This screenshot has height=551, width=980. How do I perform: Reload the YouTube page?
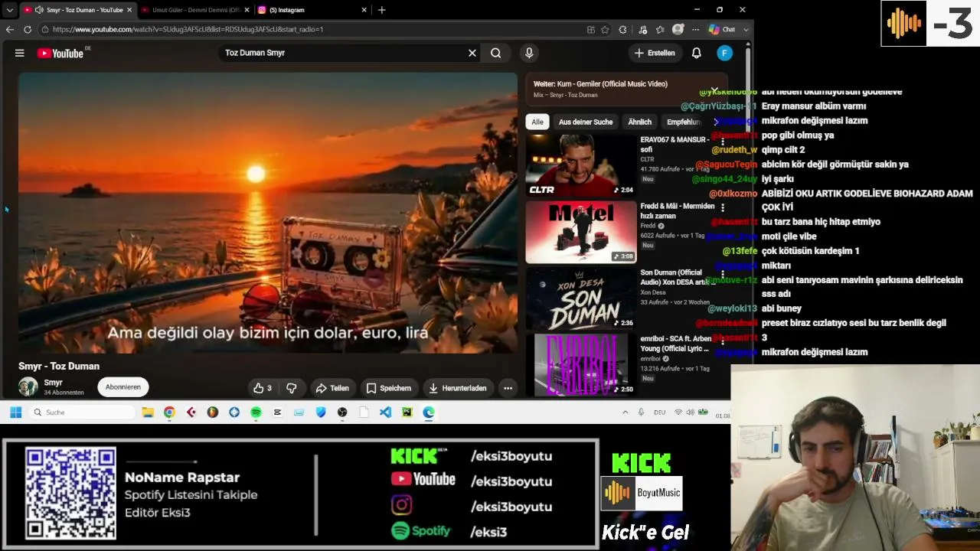[28, 29]
